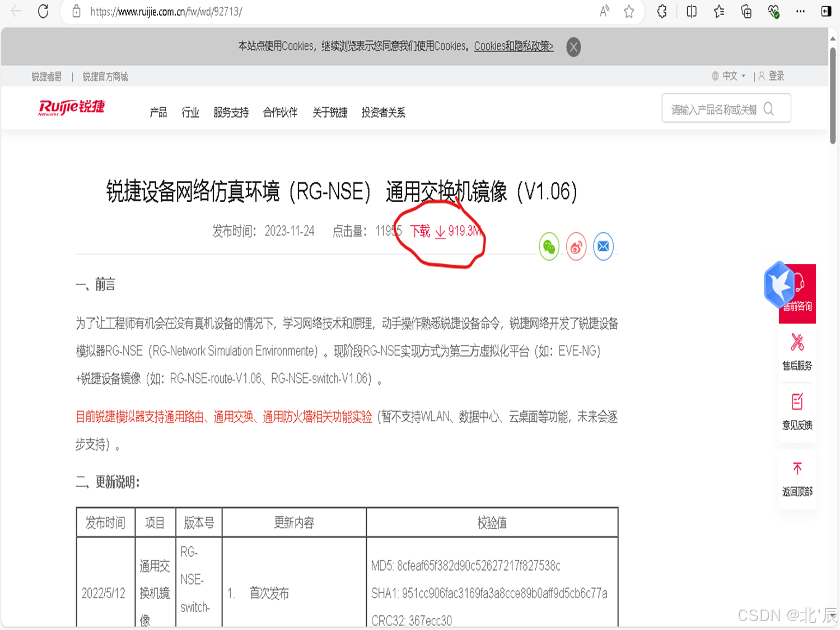Share via WeChat icon
The width and height of the screenshot is (840, 630).
pos(549,246)
